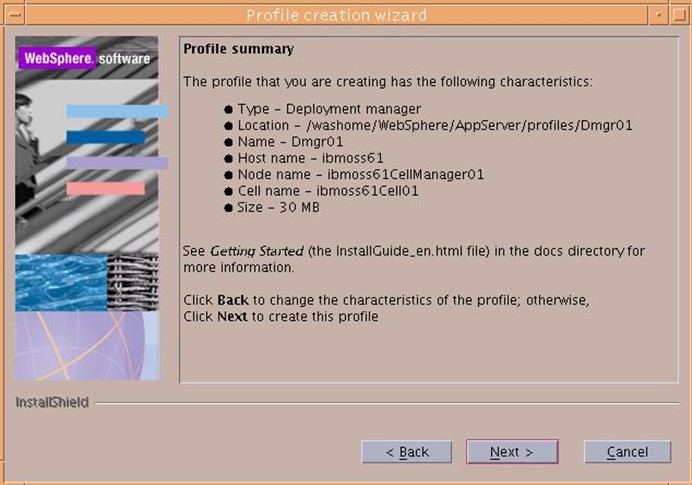Select the Profile summary heading
This screenshot has height=485, width=692.
coord(239,49)
